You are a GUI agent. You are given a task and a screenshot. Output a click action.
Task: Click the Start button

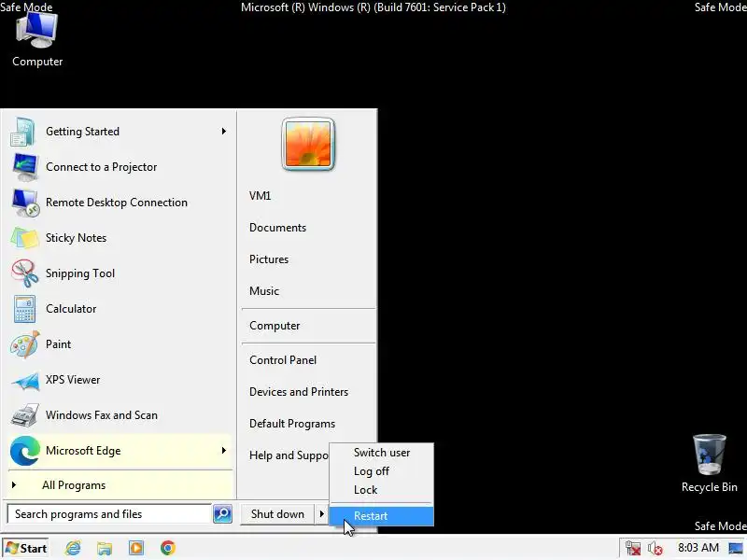point(26,549)
